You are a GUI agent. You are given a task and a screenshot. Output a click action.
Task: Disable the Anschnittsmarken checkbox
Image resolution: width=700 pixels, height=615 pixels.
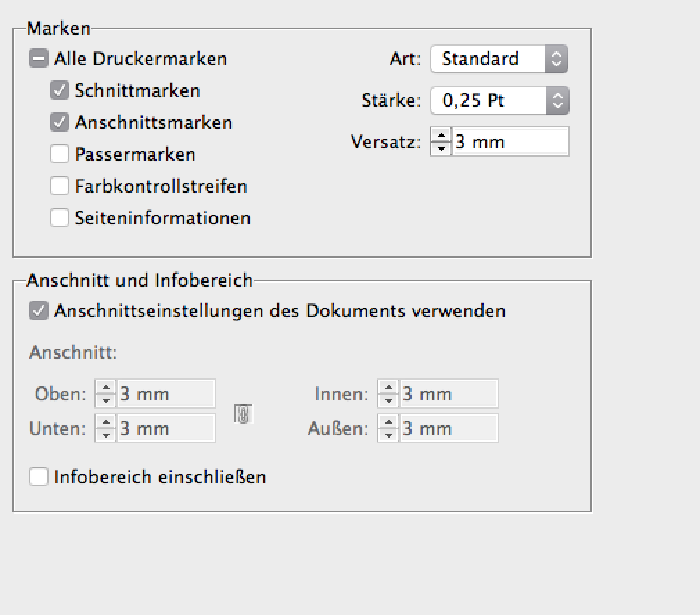[59, 123]
